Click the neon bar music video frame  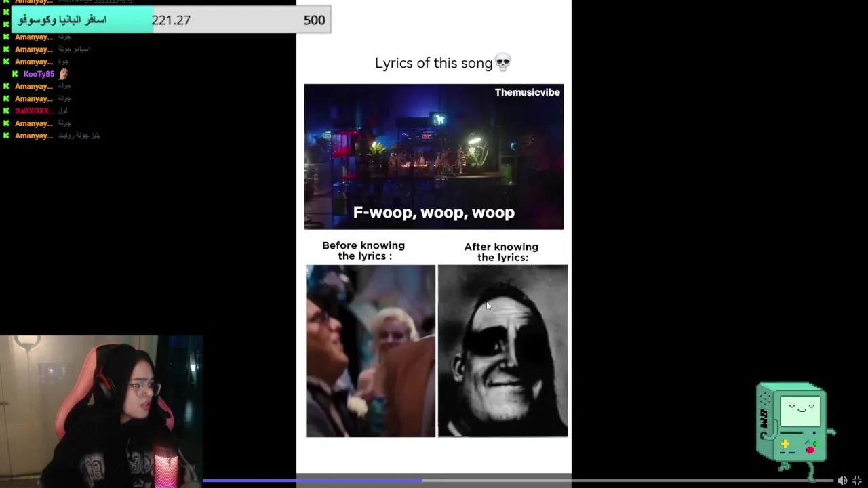coord(434,157)
